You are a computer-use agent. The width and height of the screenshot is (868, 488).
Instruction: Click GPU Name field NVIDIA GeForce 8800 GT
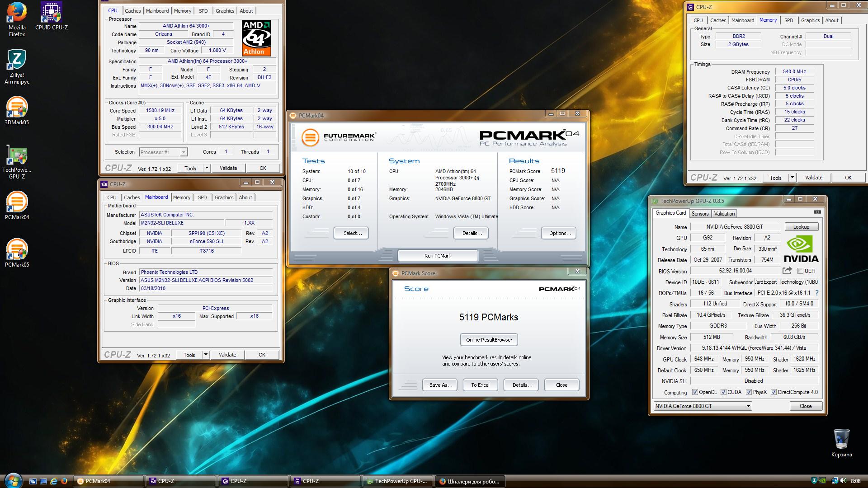coord(735,227)
